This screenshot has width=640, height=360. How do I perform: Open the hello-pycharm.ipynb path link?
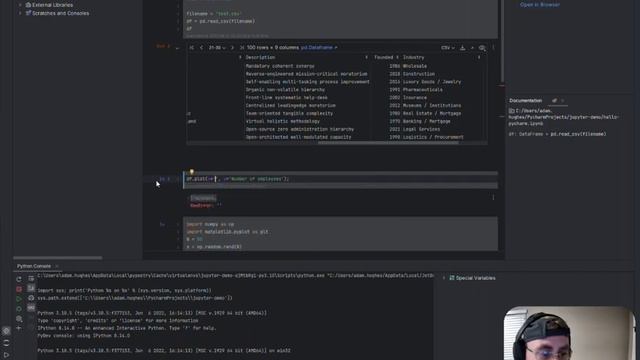(x=563, y=117)
